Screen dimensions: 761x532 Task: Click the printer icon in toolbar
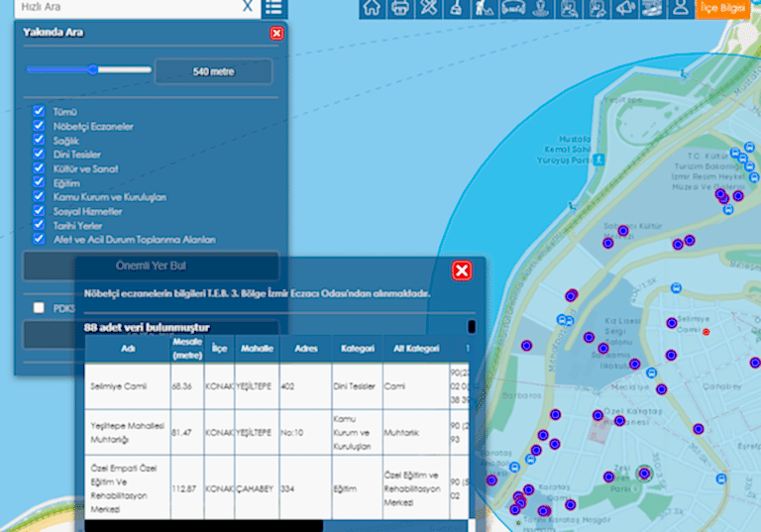click(x=399, y=8)
